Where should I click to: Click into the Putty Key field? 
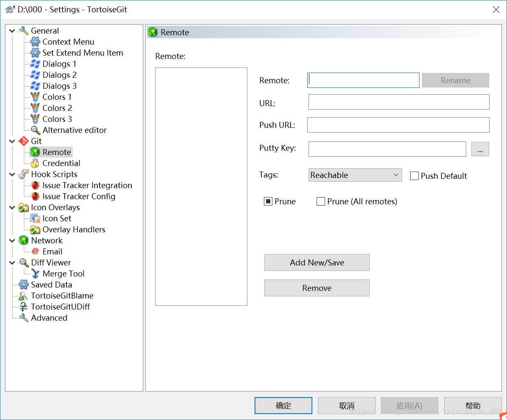click(x=387, y=149)
